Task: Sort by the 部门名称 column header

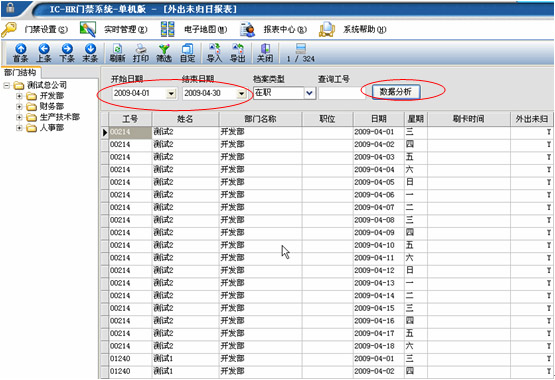Action: tap(260, 119)
